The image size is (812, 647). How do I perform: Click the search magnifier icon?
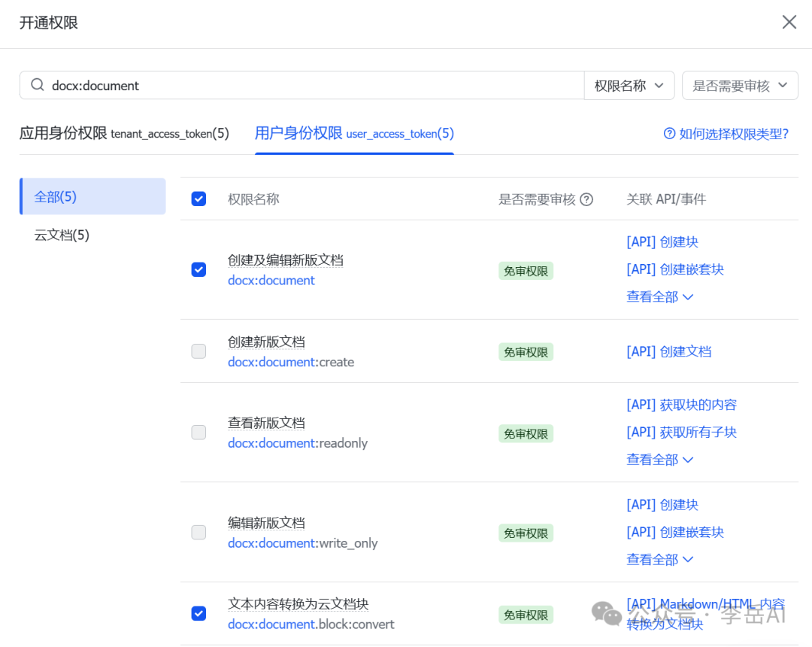click(x=37, y=86)
